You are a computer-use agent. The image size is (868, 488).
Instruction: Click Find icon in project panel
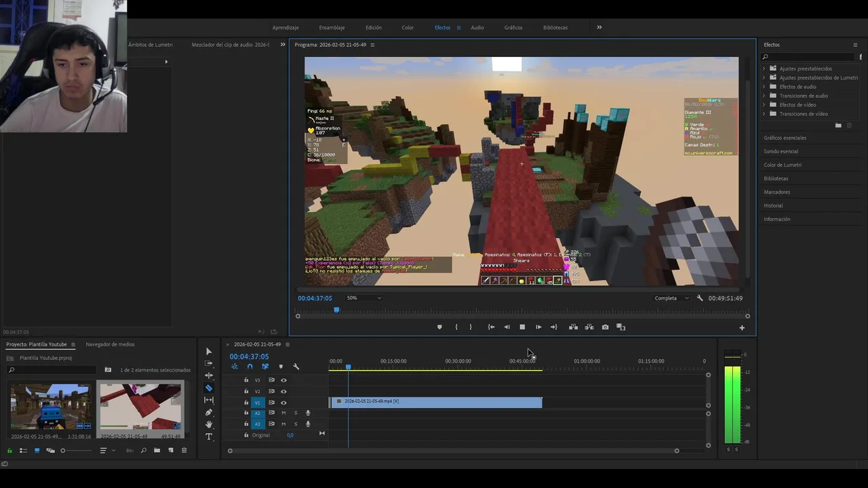click(143, 451)
